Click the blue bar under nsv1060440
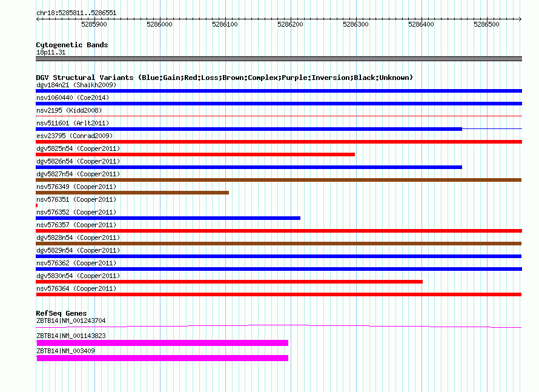Viewport: 539px width, 392px height. [279, 104]
